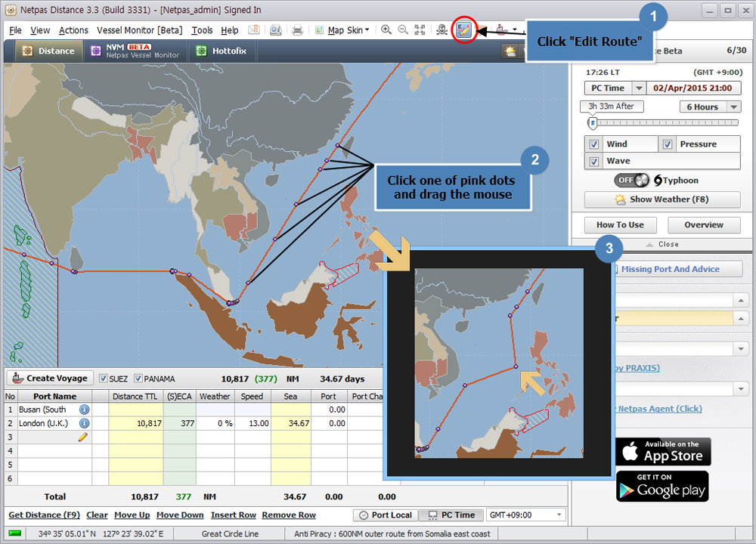Click the pencil edit icon in row 3
Image resolution: width=756 pixels, height=544 pixels.
[x=82, y=437]
